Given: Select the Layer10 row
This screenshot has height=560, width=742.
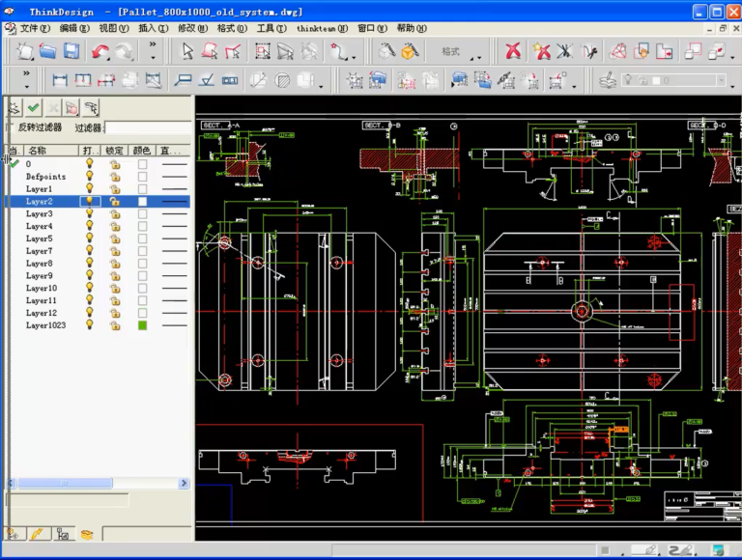Looking at the screenshot, I should (98, 288).
